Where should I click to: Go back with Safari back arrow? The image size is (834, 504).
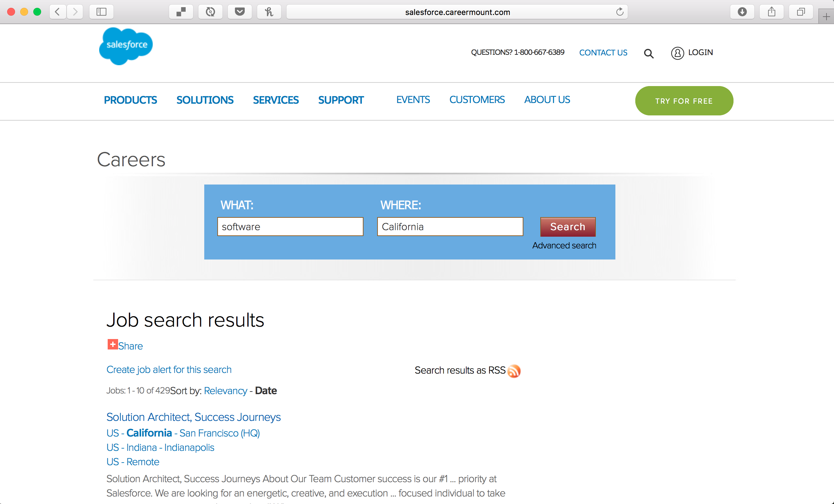point(57,12)
